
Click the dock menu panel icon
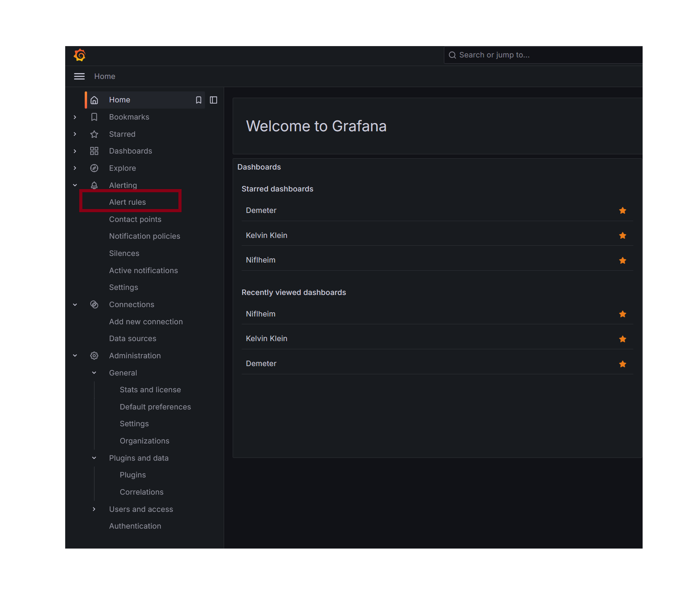tap(214, 100)
